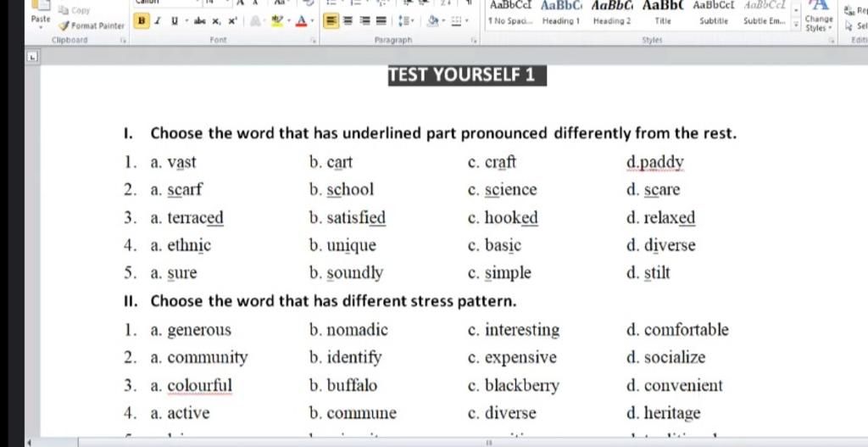868x447 pixels.
Task: Click the word 'diverse' in question I.4
Action: coord(670,245)
